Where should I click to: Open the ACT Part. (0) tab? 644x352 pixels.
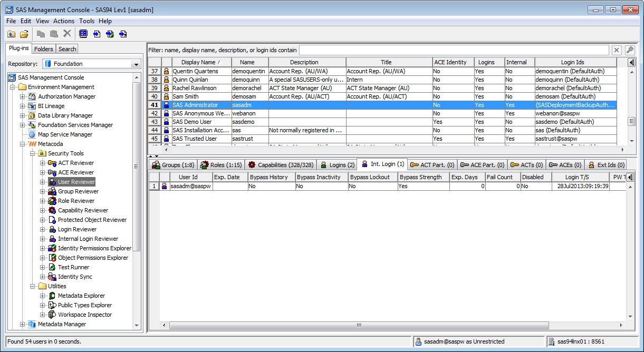click(x=432, y=165)
